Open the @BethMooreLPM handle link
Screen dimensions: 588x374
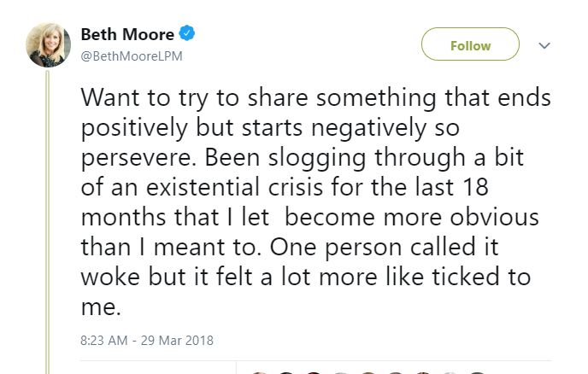tap(131, 56)
